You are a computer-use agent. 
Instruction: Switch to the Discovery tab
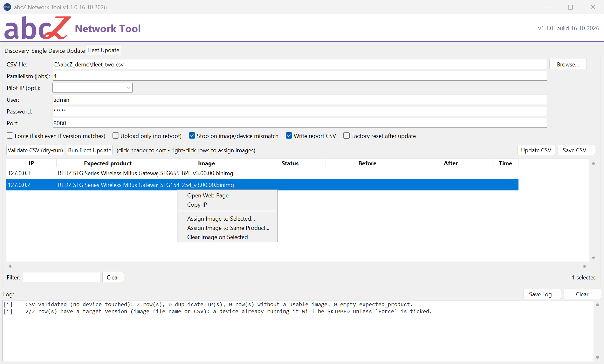click(x=17, y=51)
